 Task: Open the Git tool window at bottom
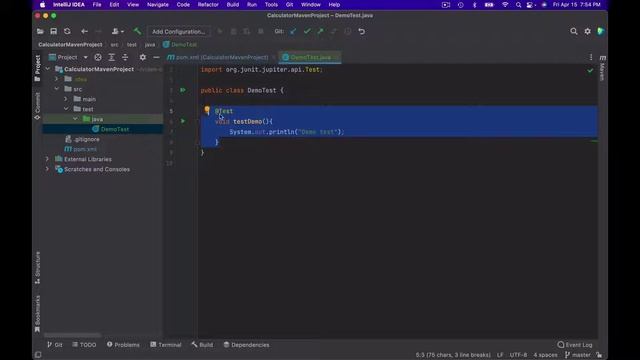click(x=55, y=345)
